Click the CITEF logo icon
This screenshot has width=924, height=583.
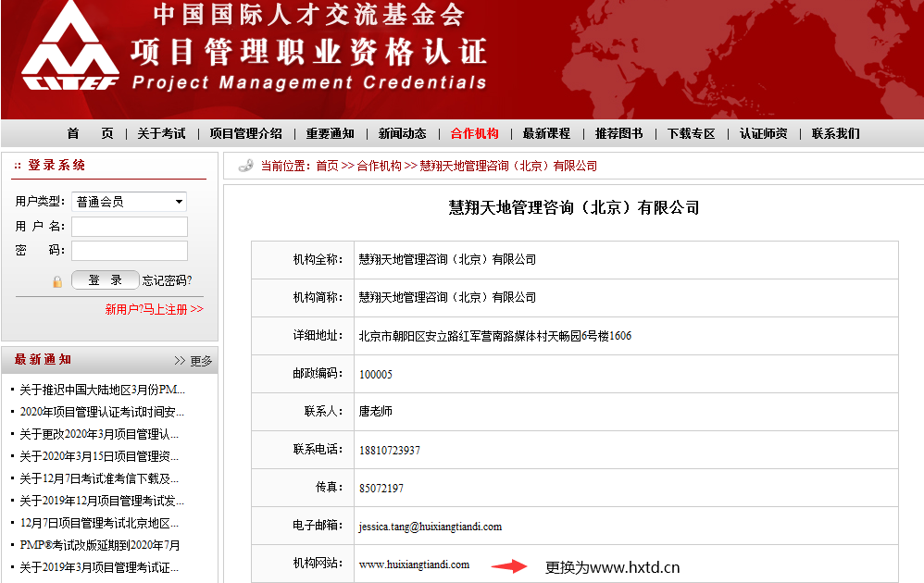[70, 51]
